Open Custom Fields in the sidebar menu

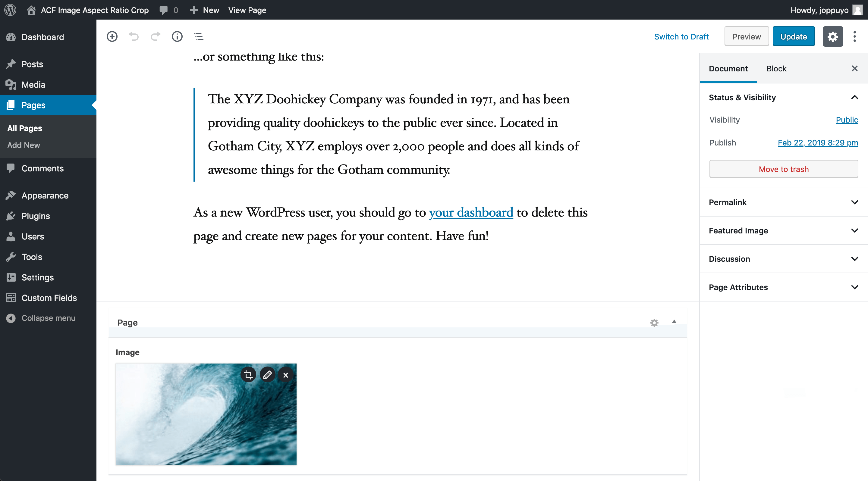(x=49, y=298)
